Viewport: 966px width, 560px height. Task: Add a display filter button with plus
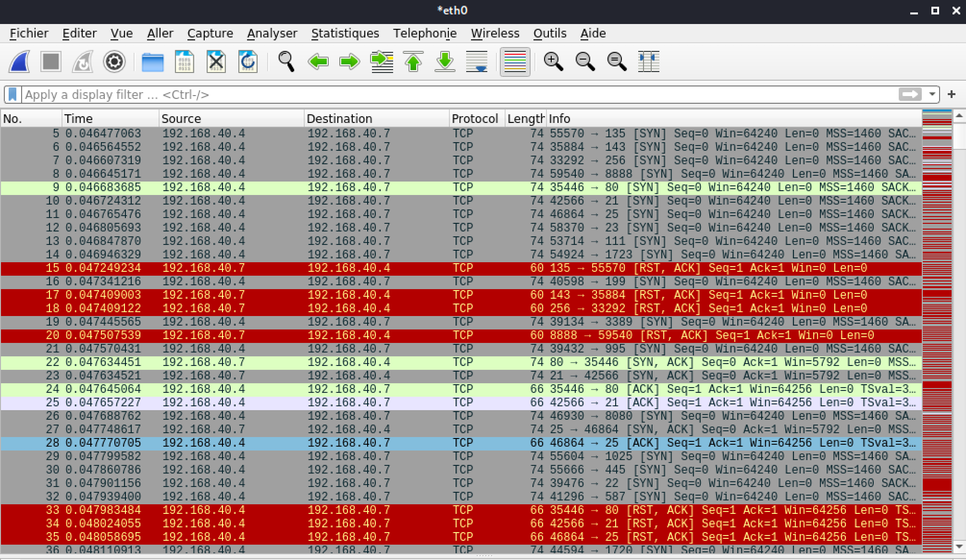click(x=952, y=95)
